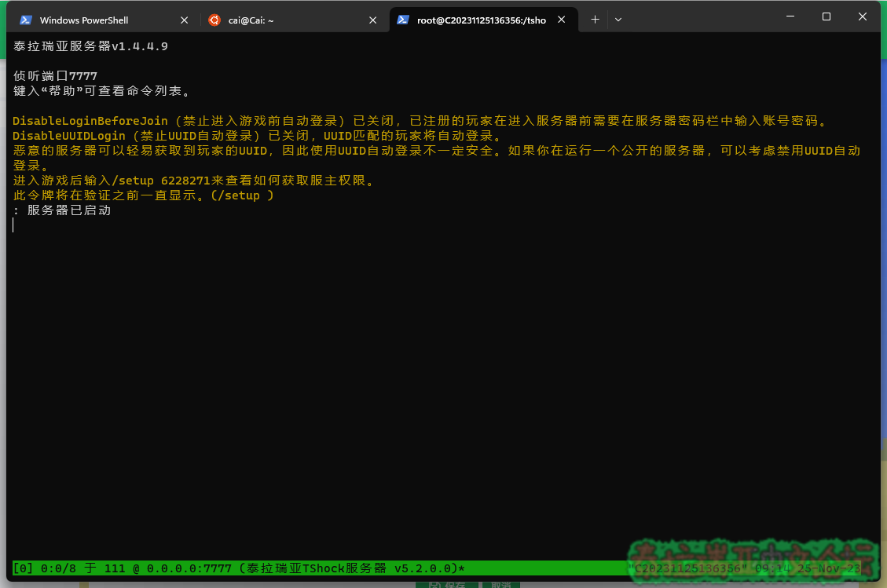Click the '侦听端口7777' line
The width and height of the screenshot is (887, 588).
pos(56,76)
